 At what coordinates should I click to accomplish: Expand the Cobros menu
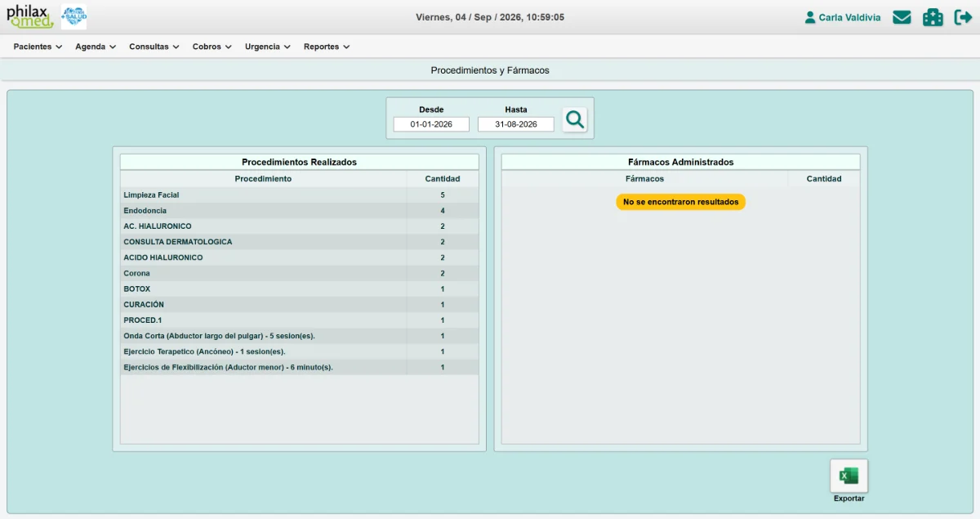pyautogui.click(x=212, y=47)
